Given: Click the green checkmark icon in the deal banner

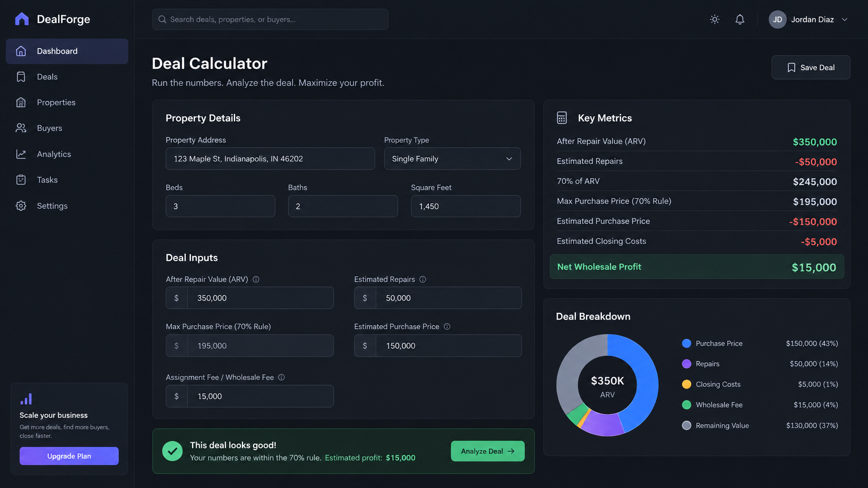Looking at the screenshot, I should pyautogui.click(x=172, y=451).
